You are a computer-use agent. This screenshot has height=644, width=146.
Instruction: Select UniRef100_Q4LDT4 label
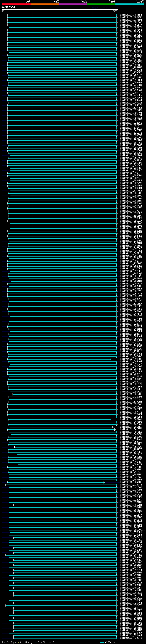tap(131, 595)
